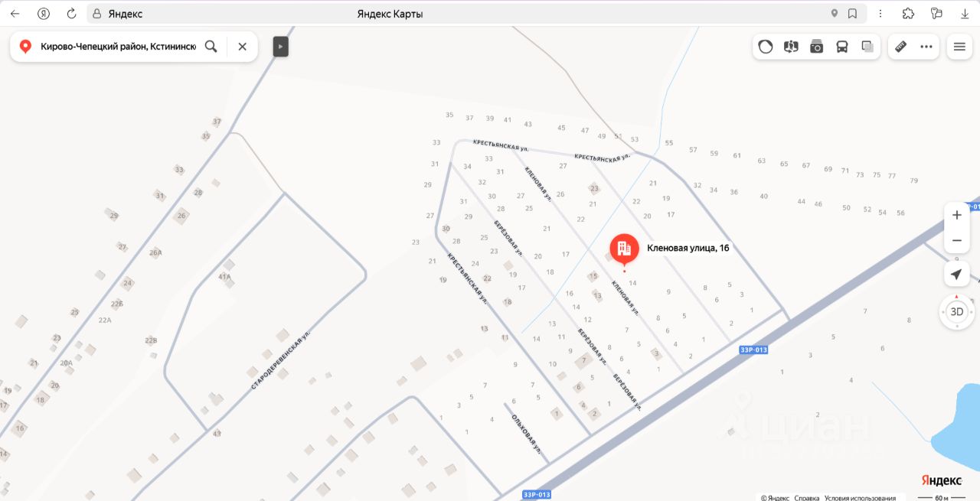Show photos layer with camera icon
This screenshot has height=501, width=980.
[x=816, y=47]
